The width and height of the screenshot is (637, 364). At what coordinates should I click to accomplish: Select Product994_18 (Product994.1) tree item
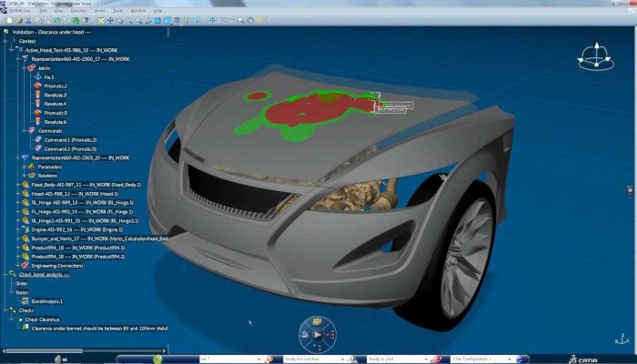[78, 248]
